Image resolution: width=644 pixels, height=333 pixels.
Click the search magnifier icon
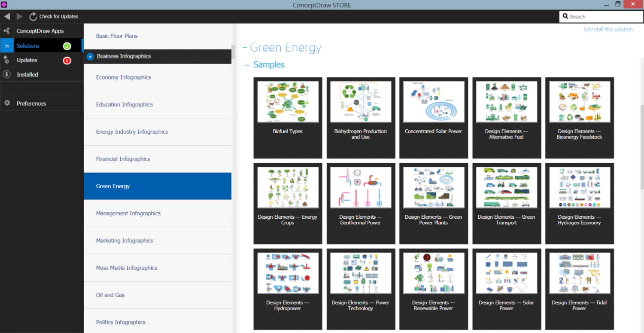click(x=565, y=16)
